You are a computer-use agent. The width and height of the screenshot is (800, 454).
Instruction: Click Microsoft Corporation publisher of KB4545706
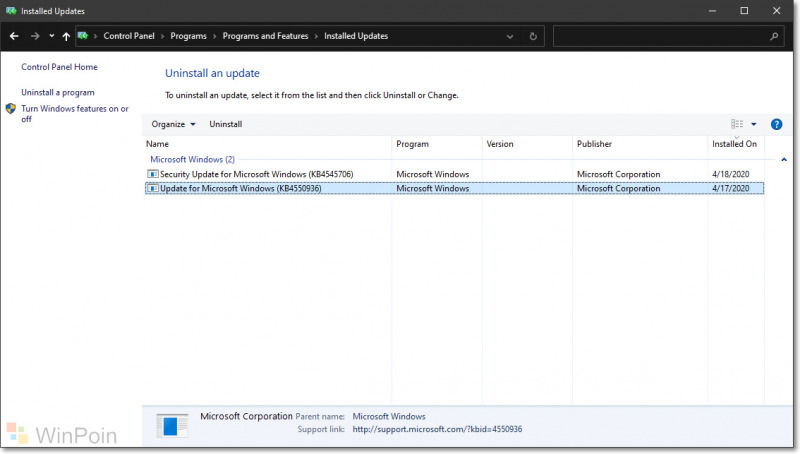(618, 174)
